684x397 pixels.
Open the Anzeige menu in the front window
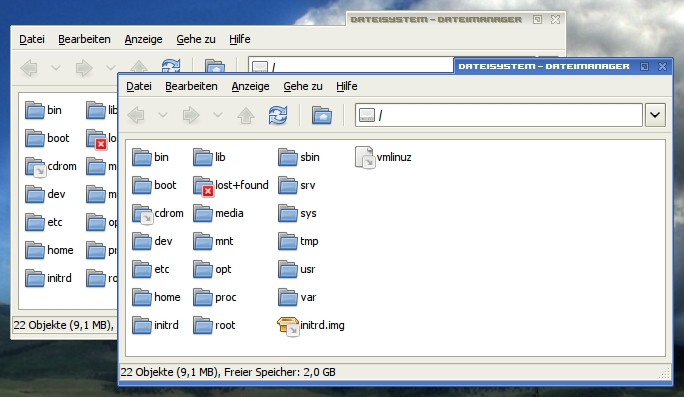250,86
